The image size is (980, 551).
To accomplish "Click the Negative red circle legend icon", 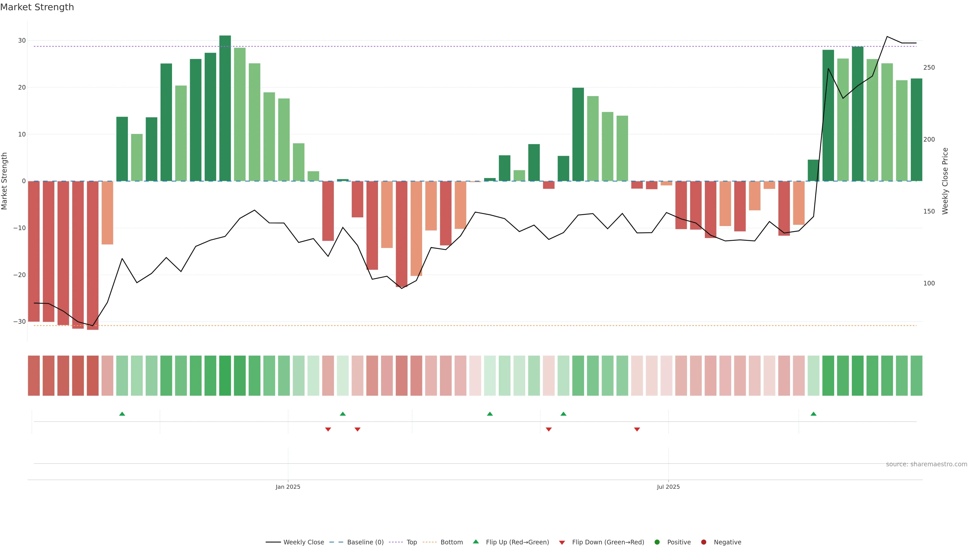I will coord(703,542).
